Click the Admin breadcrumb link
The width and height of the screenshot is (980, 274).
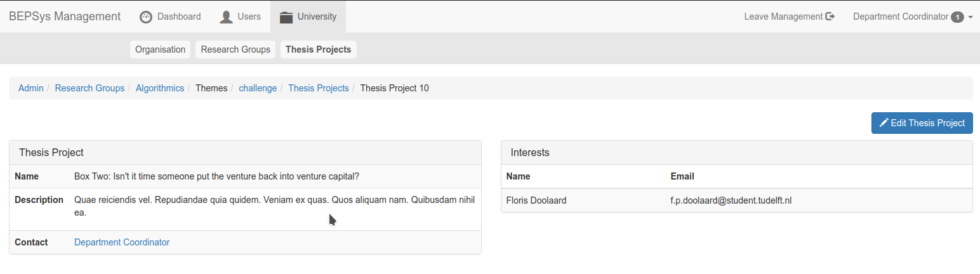[31, 88]
